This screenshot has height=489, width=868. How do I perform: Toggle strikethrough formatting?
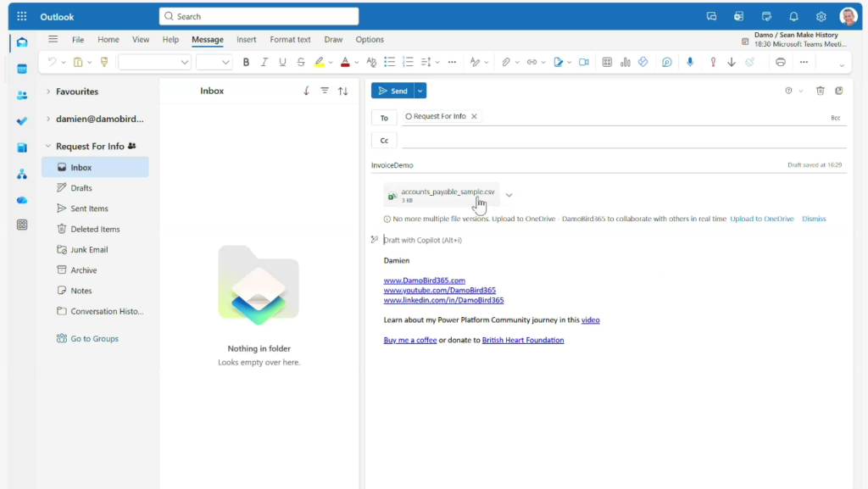click(300, 62)
